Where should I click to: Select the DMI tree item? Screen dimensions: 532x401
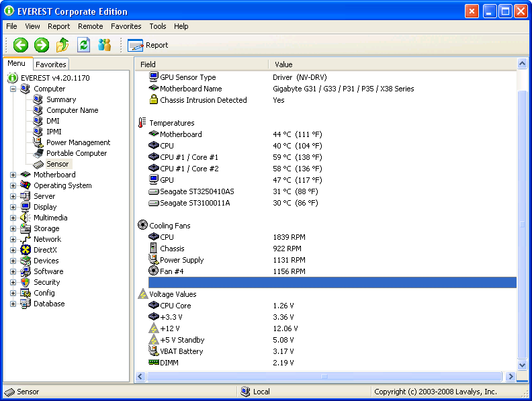[52, 121]
